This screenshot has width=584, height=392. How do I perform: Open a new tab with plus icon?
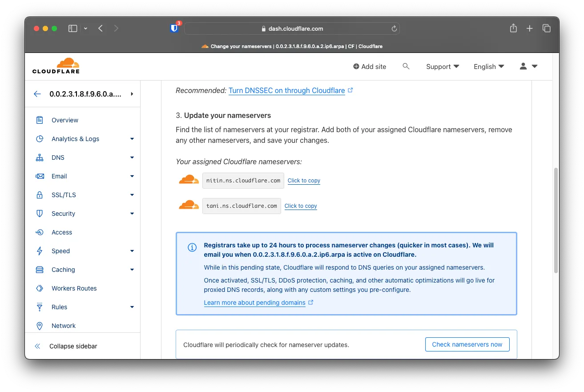[x=529, y=28]
